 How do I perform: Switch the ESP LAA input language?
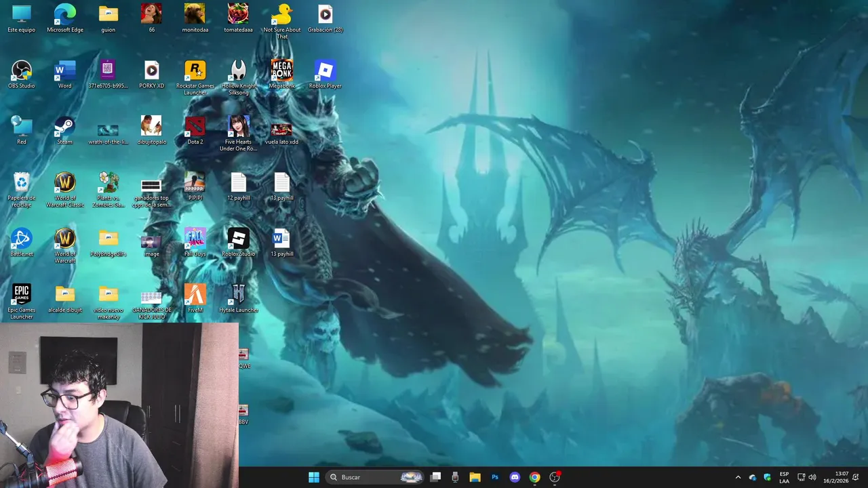click(x=784, y=477)
